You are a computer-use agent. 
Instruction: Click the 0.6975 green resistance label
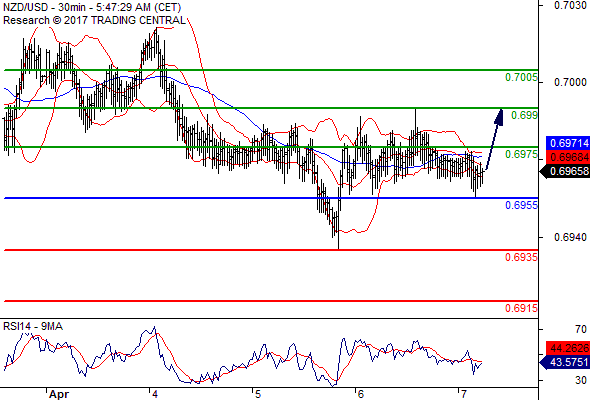tap(521, 154)
